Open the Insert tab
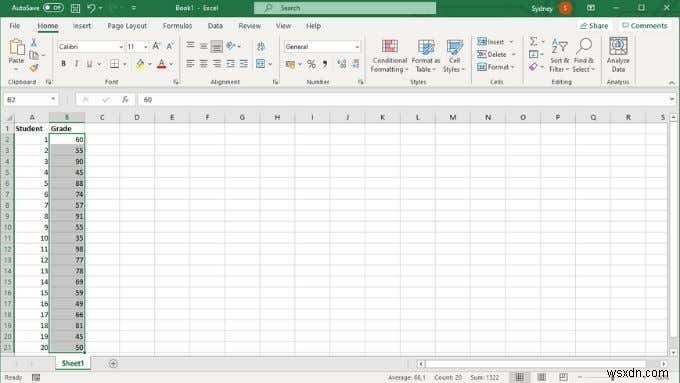 pos(82,26)
